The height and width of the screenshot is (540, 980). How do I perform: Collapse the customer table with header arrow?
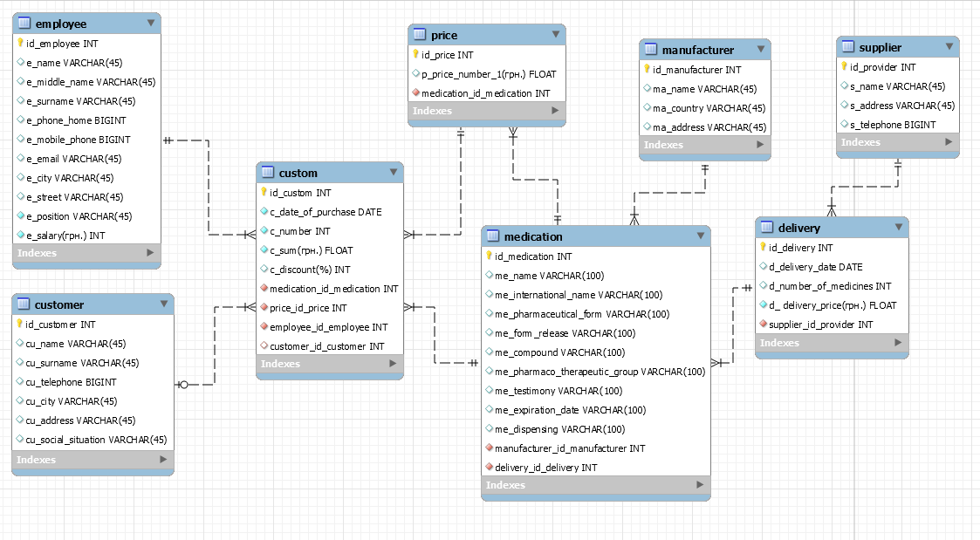164,304
